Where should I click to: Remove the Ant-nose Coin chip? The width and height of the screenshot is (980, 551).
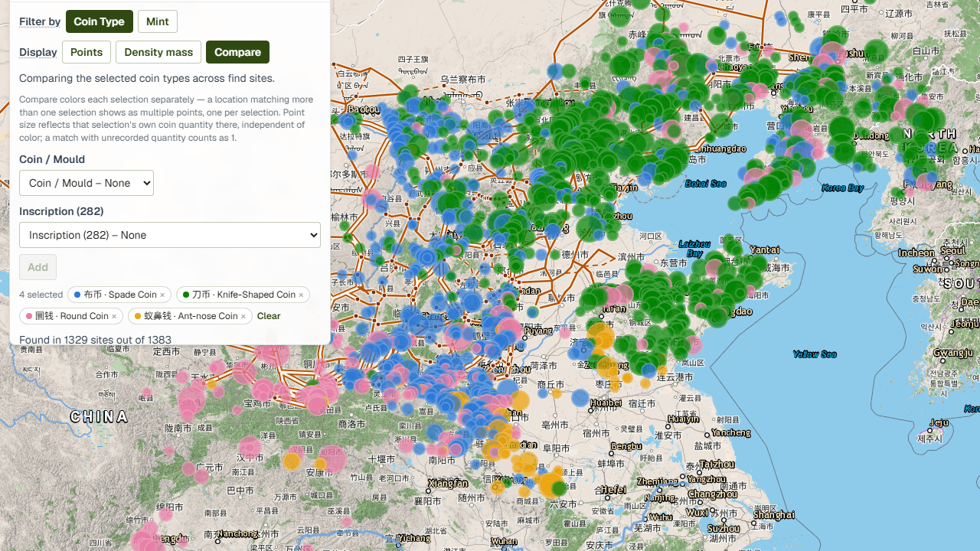tap(243, 316)
